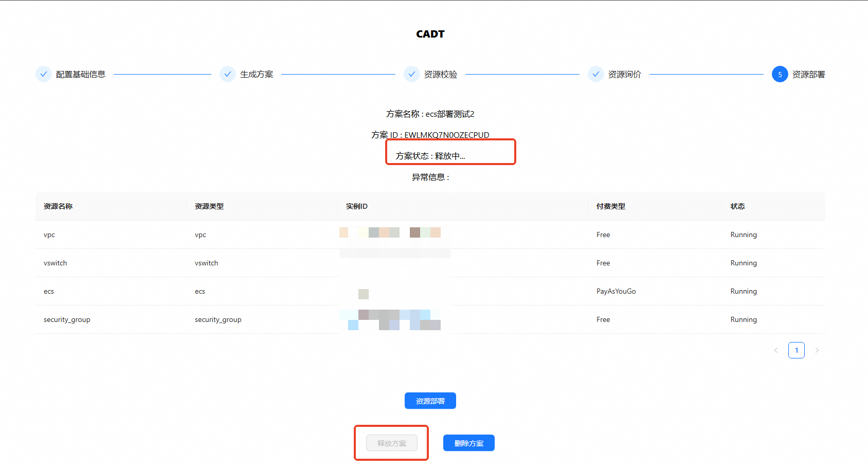Click the 方案状态 : 释放中... text

[430, 156]
